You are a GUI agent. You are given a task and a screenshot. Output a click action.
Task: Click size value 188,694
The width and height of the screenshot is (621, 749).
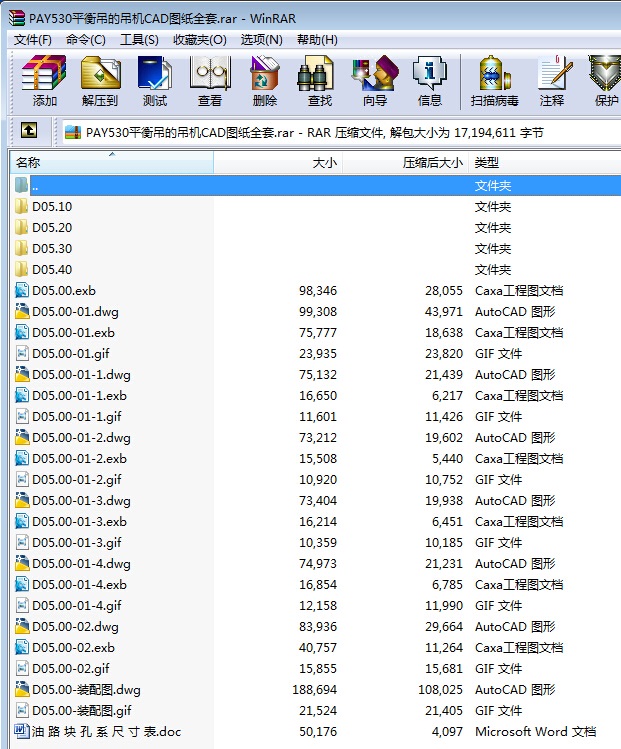point(315,690)
